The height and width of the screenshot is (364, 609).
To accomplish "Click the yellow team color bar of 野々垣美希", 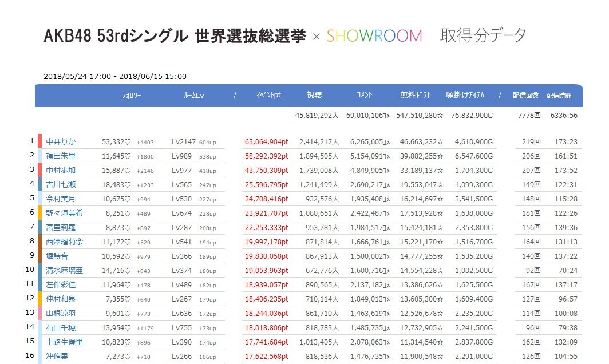I will pos(39,213).
